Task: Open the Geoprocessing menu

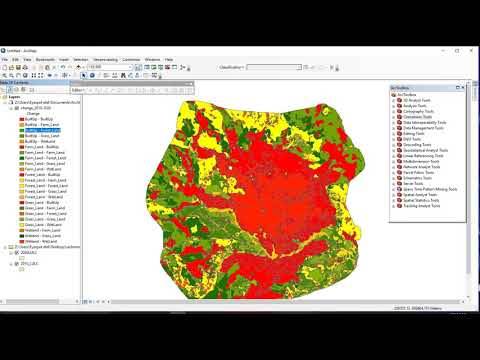Action: (105, 60)
